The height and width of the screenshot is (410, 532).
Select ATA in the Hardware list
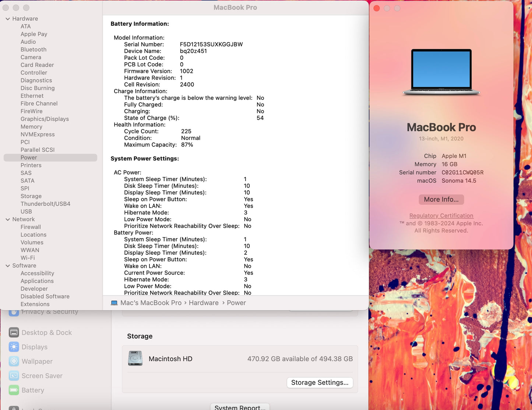[x=26, y=26]
